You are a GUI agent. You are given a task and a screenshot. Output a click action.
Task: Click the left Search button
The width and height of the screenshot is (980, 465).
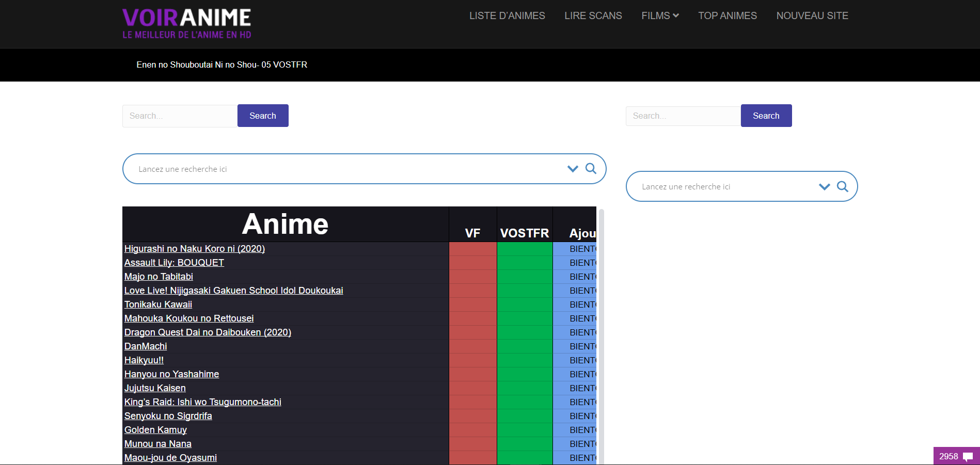point(263,116)
